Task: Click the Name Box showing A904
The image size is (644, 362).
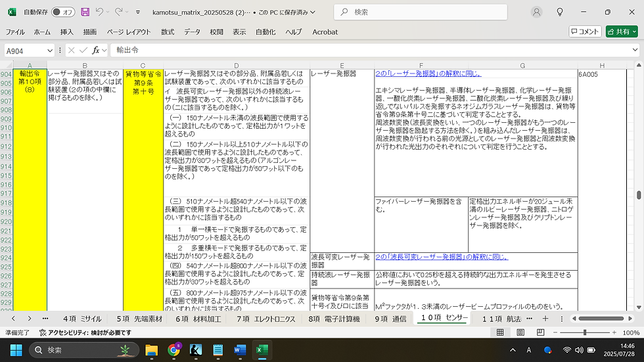Action: 25,51
